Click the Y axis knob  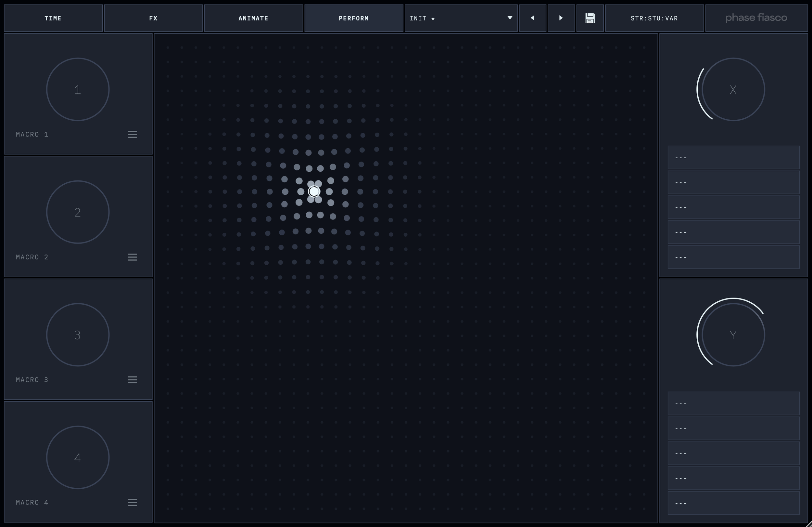coord(733,335)
